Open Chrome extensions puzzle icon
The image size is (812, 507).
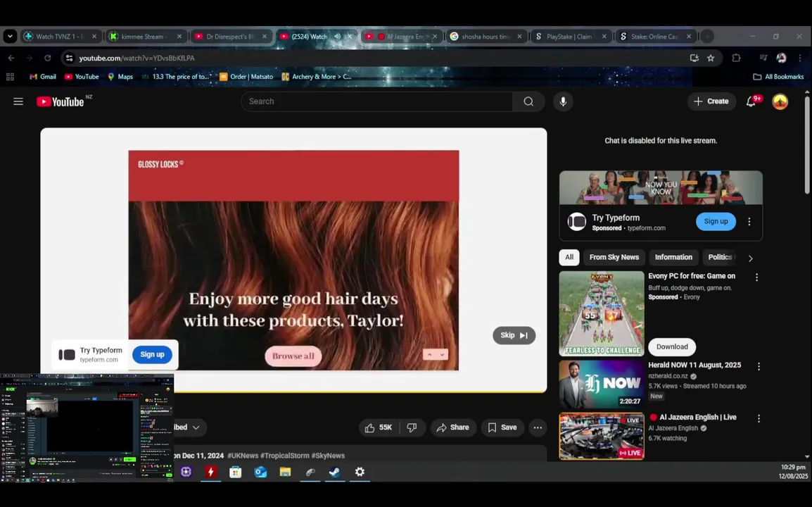click(736, 58)
